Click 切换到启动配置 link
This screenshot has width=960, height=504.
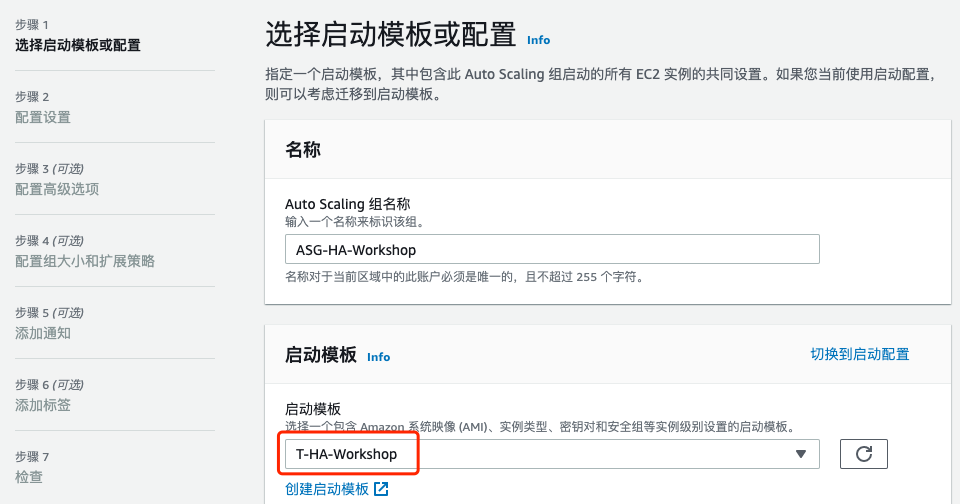pos(859,354)
